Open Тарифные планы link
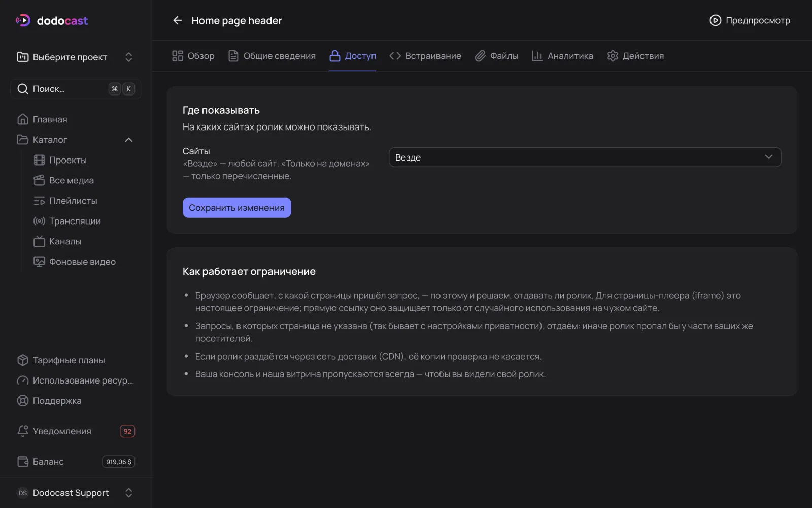 69,360
